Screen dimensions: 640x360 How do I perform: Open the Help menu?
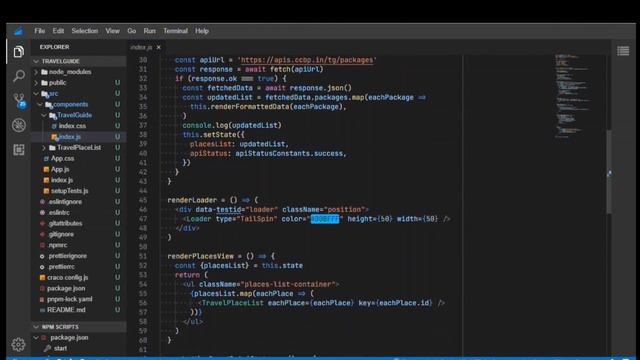202,31
